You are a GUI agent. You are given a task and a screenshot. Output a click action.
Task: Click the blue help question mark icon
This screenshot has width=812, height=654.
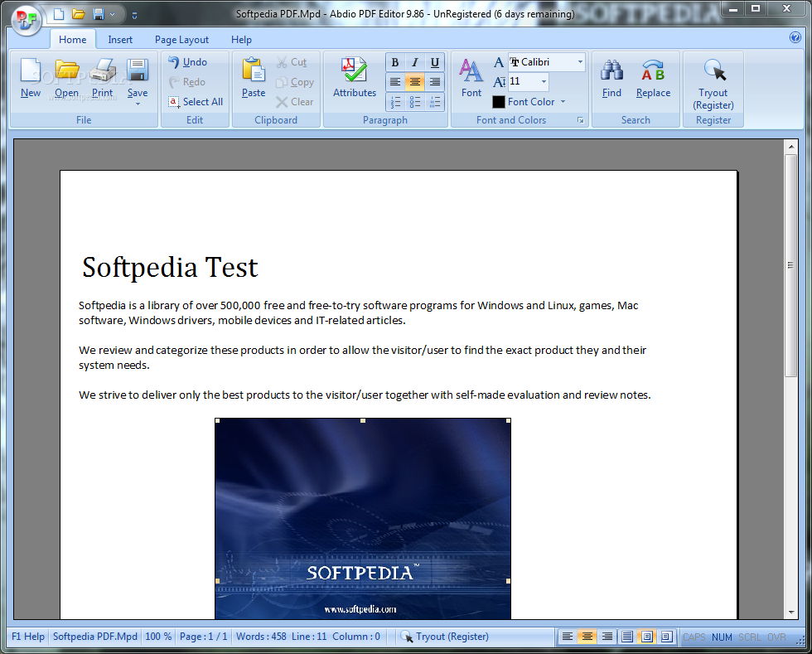click(x=795, y=37)
